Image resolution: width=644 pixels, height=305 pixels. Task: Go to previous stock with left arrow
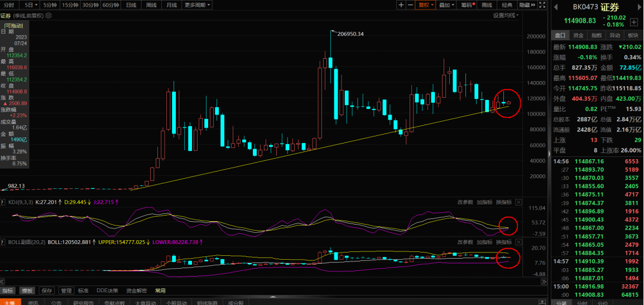(x=555, y=7)
